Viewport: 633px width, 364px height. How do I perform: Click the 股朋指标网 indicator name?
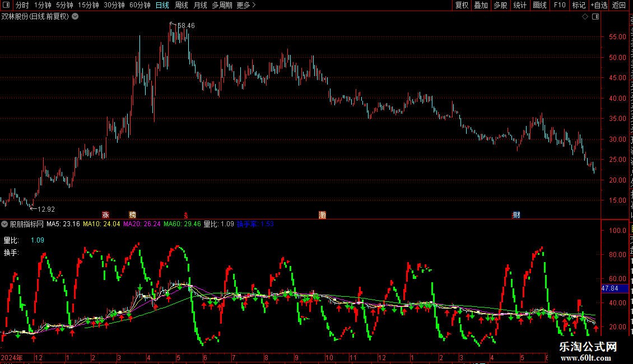click(x=27, y=224)
